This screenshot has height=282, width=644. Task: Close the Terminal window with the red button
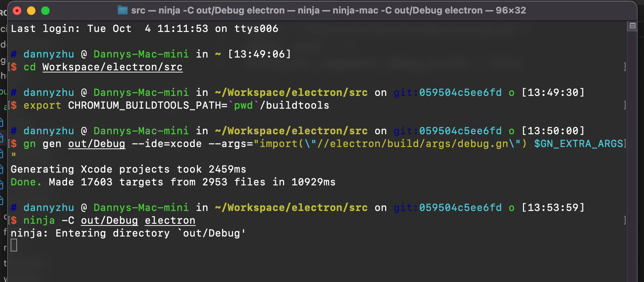pos(17,11)
